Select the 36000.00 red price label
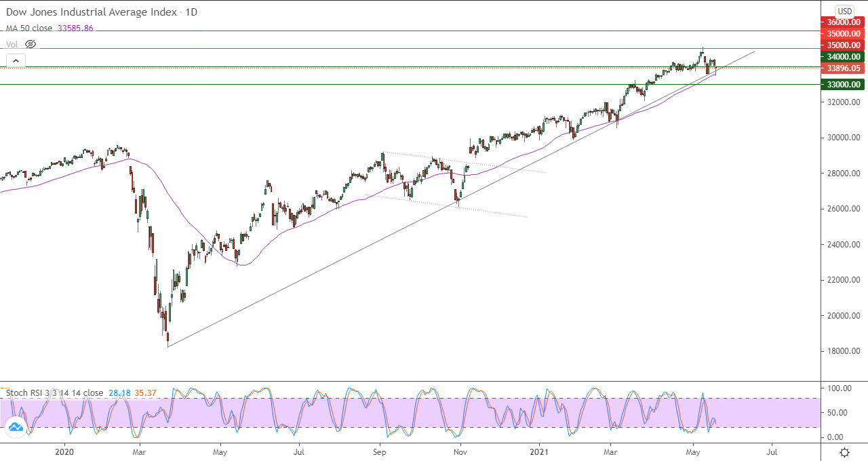 pyautogui.click(x=843, y=22)
